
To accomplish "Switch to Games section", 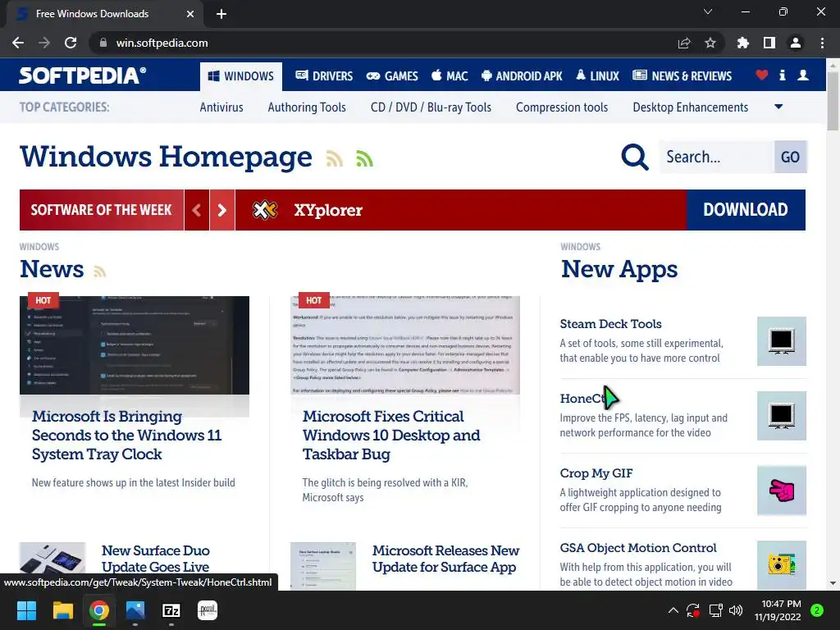I will (x=392, y=76).
